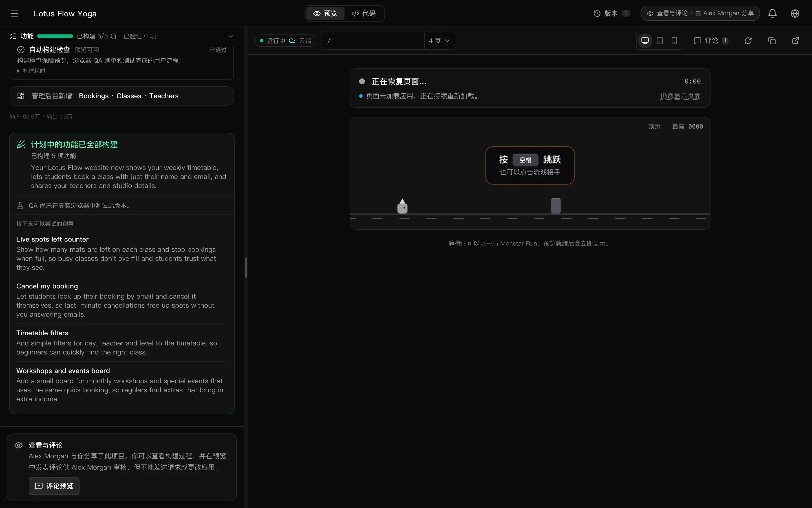Select the tablet viewport view
The height and width of the screenshot is (508, 812).
(x=659, y=41)
